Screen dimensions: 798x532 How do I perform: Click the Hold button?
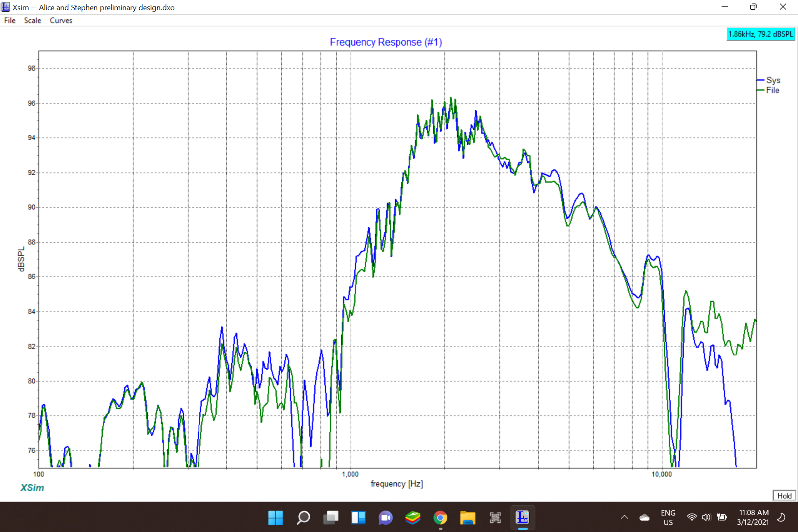(784, 495)
